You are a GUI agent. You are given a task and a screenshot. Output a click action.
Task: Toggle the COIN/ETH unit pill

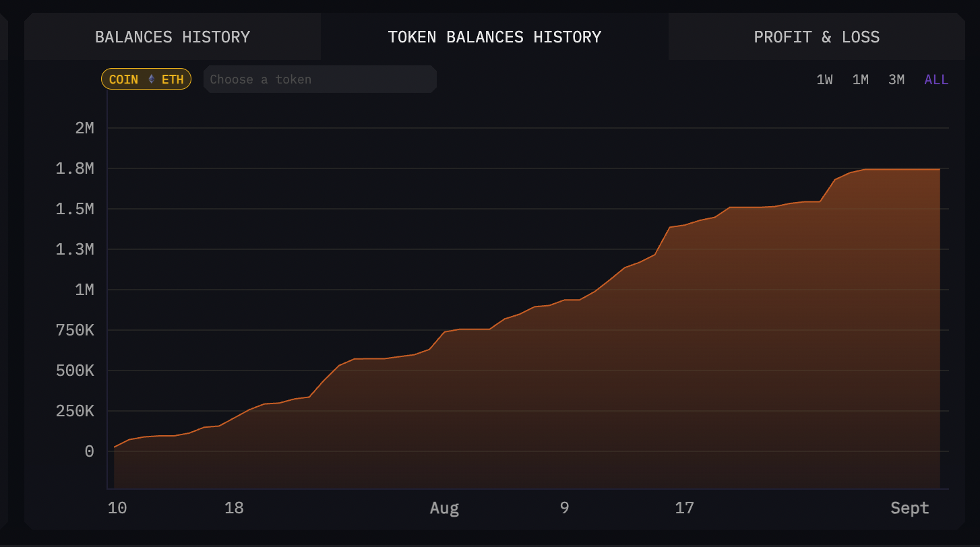[x=146, y=79]
